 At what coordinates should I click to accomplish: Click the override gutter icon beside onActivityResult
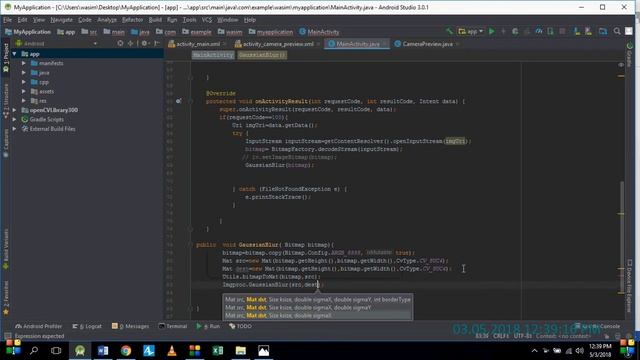point(178,101)
